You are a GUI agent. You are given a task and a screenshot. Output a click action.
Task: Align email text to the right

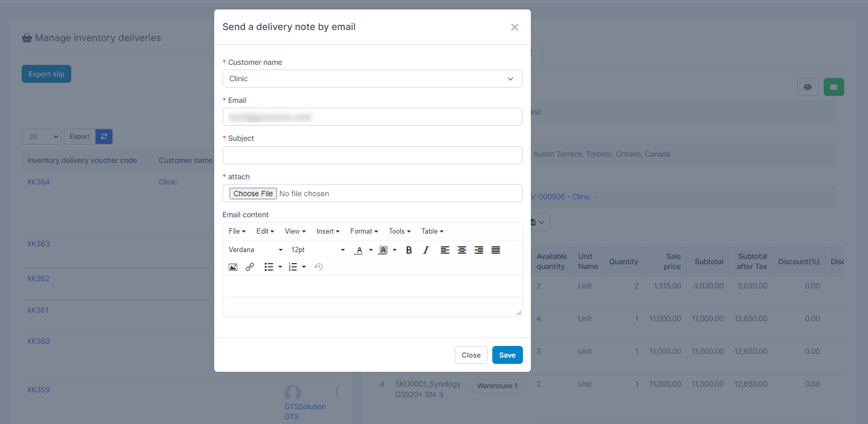479,250
